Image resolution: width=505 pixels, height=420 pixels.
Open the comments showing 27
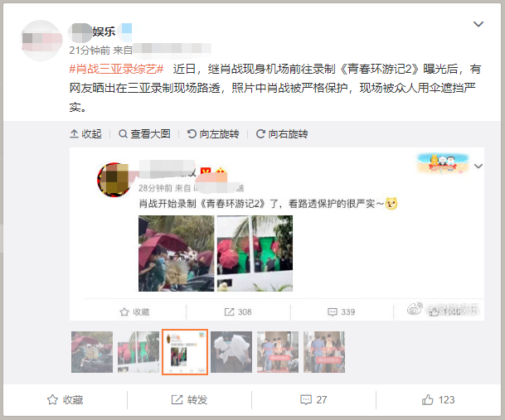click(313, 400)
